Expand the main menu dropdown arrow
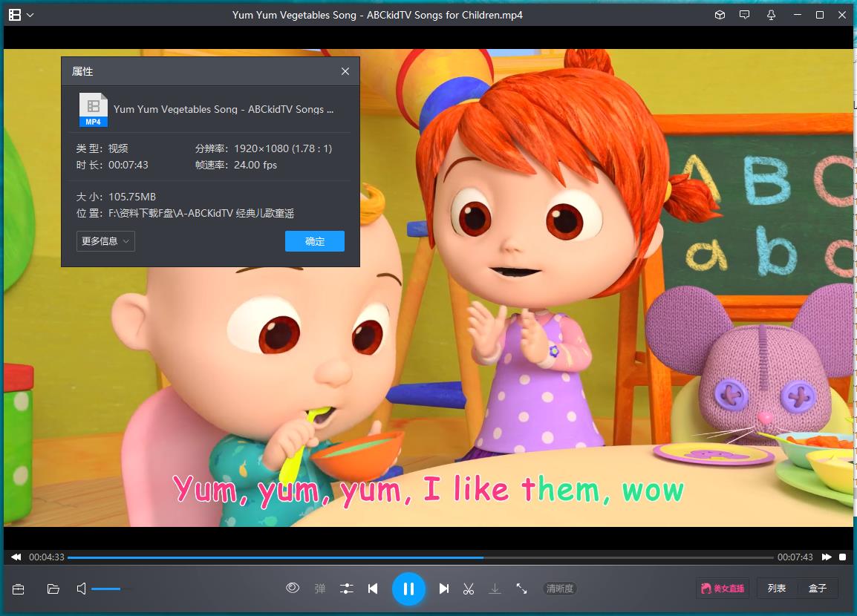Image resolution: width=857 pixels, height=616 pixels. click(30, 16)
